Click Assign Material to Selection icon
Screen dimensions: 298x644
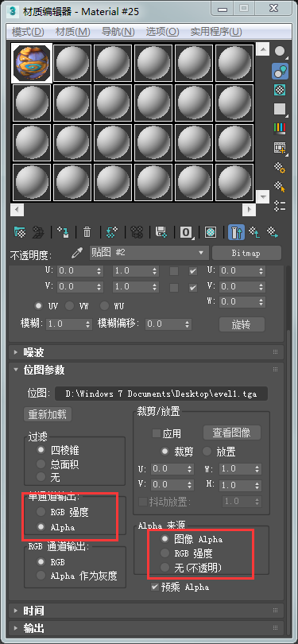click(64, 232)
